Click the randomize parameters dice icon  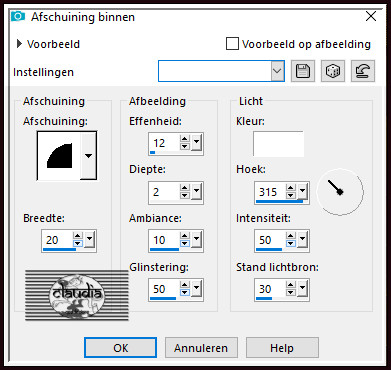[333, 71]
